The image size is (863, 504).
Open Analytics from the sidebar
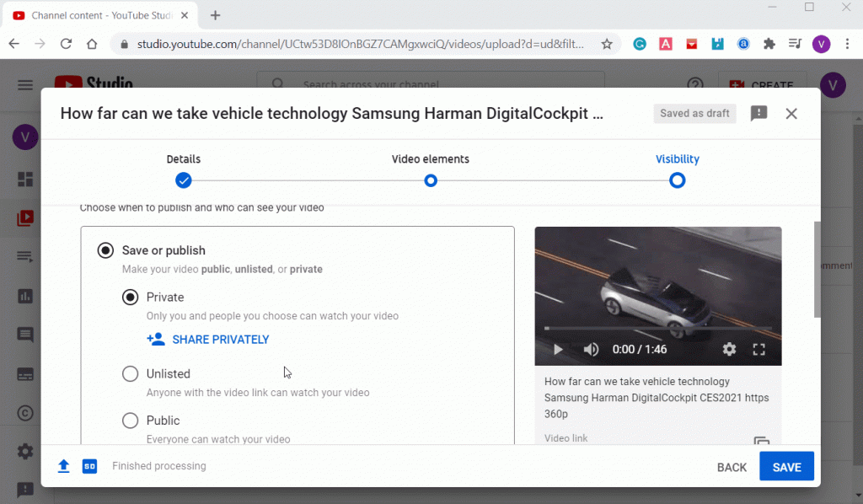pos(25,296)
